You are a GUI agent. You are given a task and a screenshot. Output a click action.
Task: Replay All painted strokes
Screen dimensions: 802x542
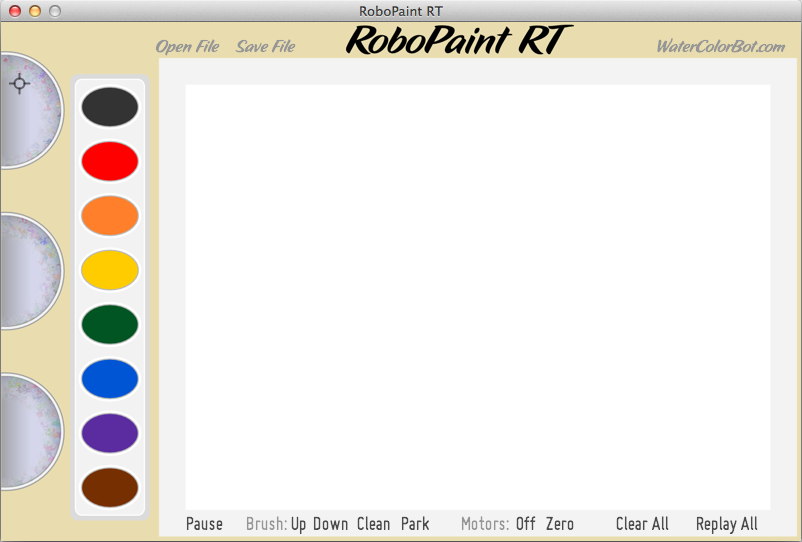(x=726, y=524)
